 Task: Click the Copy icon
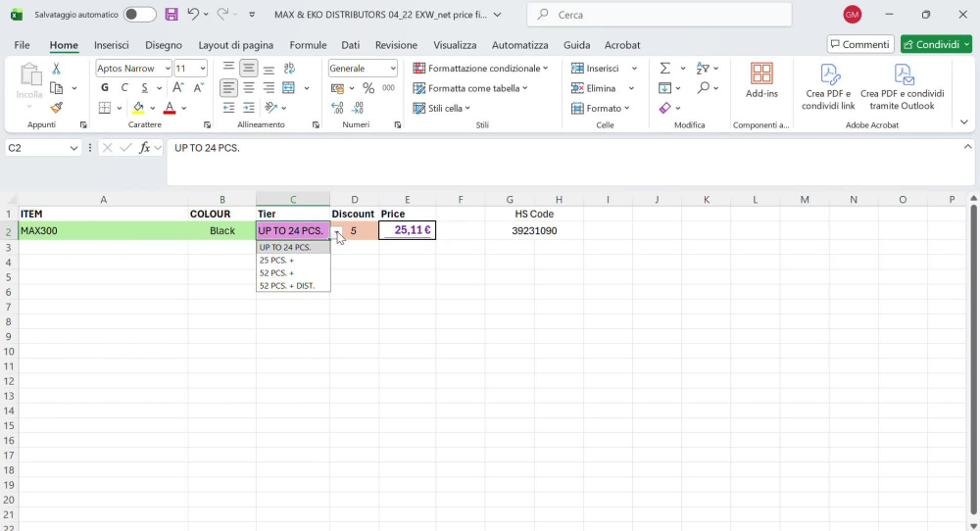[56, 88]
